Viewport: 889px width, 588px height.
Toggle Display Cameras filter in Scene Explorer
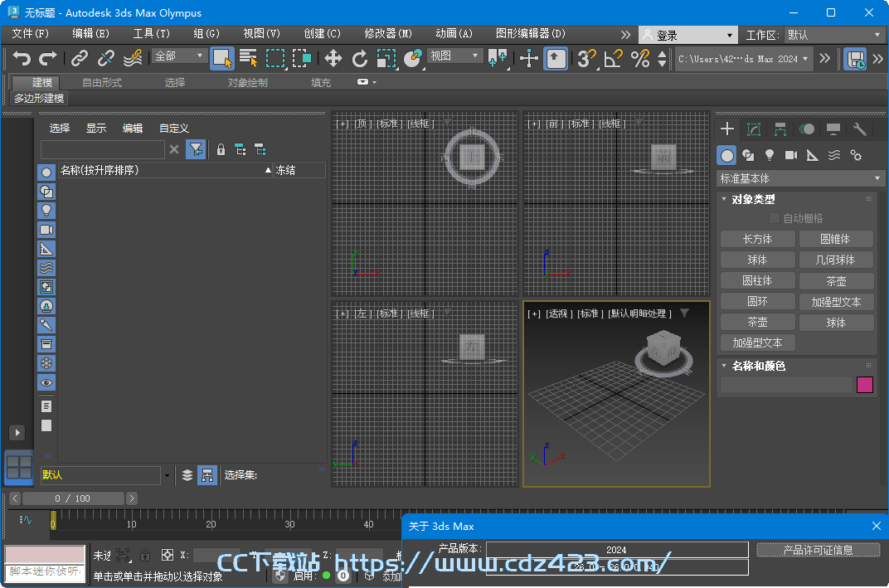coord(46,230)
